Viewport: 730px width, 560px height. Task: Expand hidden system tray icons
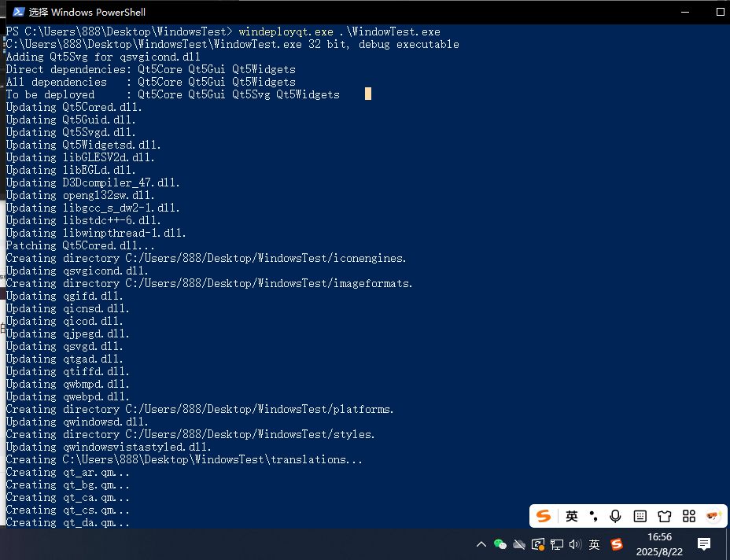click(x=481, y=544)
